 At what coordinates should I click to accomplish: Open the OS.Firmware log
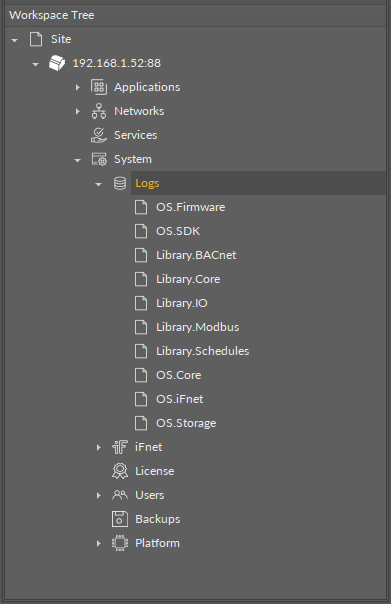(x=190, y=207)
